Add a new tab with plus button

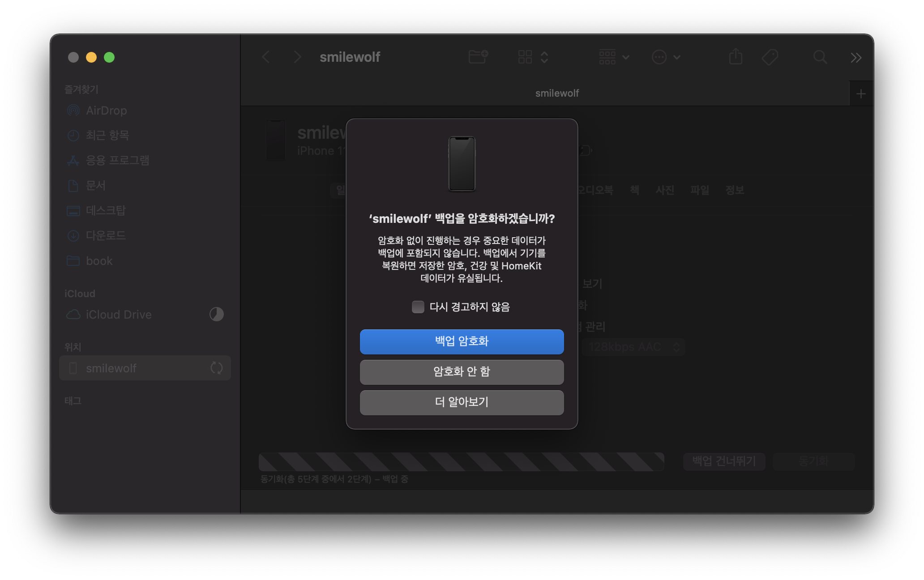(860, 94)
